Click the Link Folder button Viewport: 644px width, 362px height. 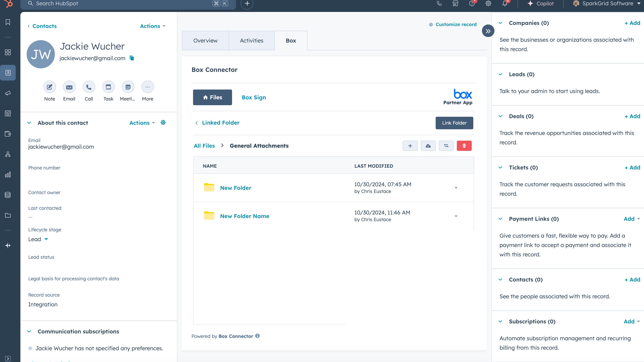click(454, 123)
